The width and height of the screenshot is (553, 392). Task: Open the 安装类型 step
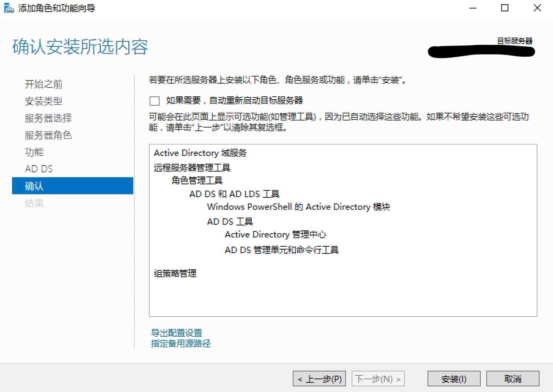(x=44, y=101)
